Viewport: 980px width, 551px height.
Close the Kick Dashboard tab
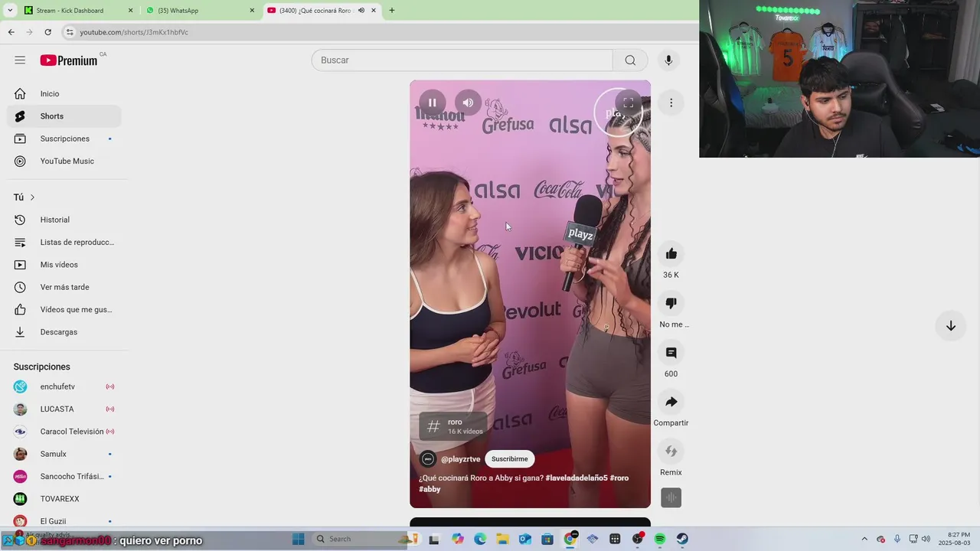click(x=130, y=11)
